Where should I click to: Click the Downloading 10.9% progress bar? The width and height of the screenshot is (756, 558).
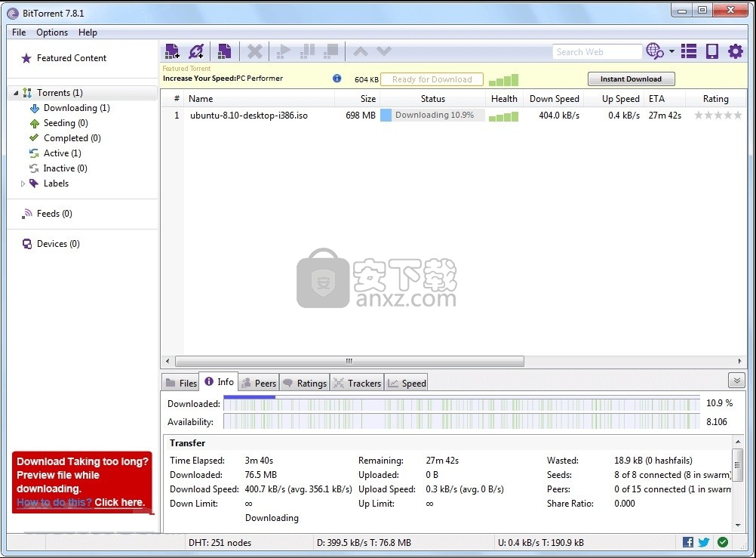coord(432,115)
